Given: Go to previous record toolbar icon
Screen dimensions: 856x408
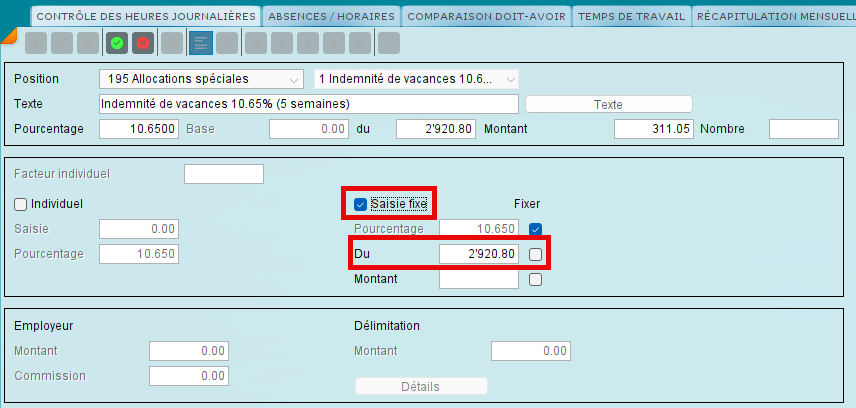Looking at the screenshot, I should point(282,43).
